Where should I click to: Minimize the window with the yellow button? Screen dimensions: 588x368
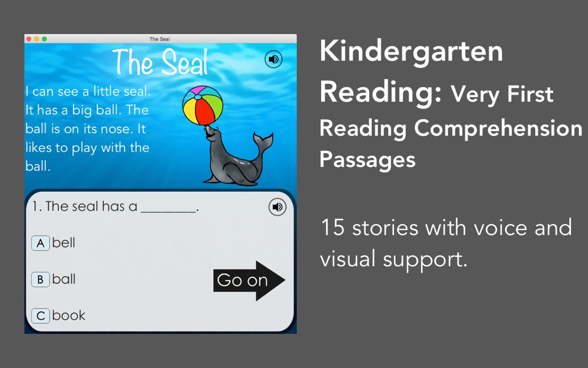[36, 39]
